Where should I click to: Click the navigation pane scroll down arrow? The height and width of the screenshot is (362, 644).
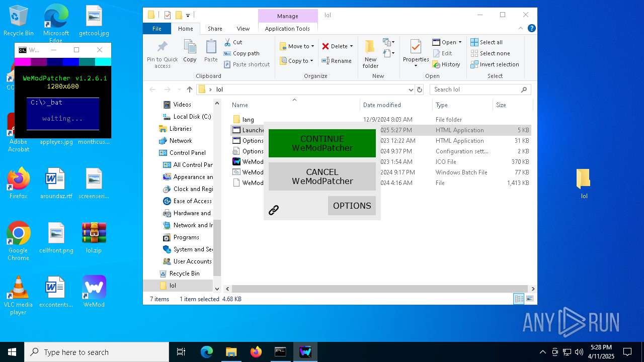point(217,289)
